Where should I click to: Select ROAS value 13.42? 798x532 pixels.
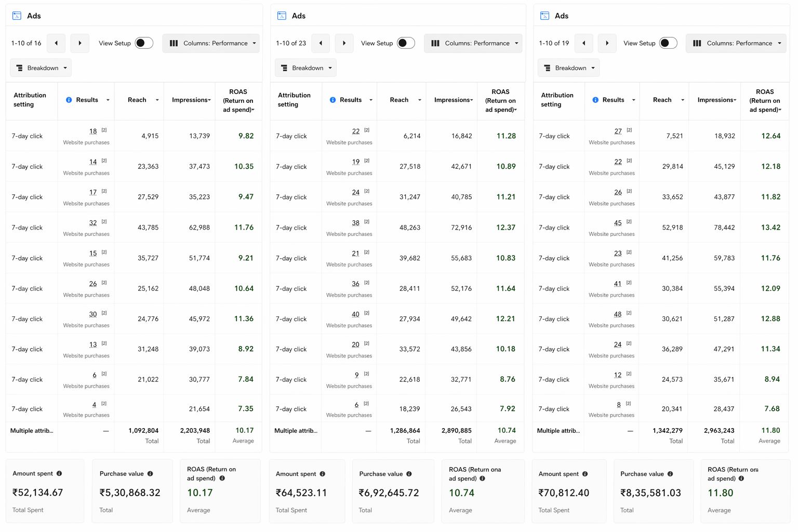(770, 228)
